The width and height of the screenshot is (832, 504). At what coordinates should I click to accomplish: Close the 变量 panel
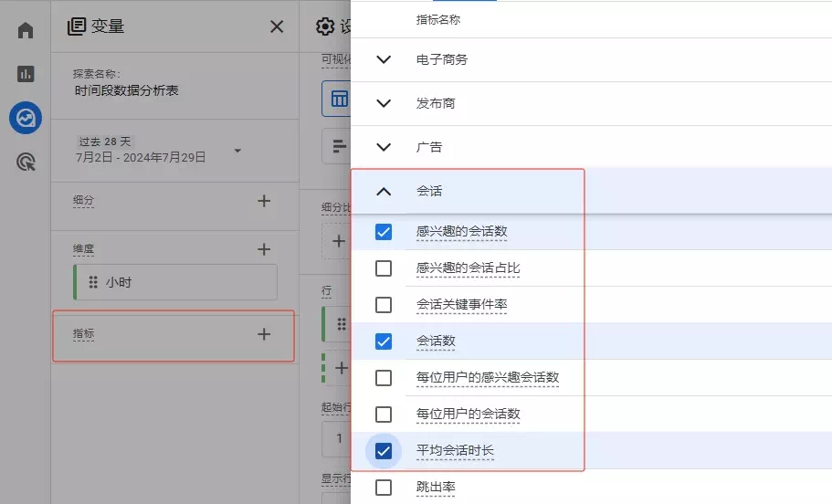pos(277,26)
